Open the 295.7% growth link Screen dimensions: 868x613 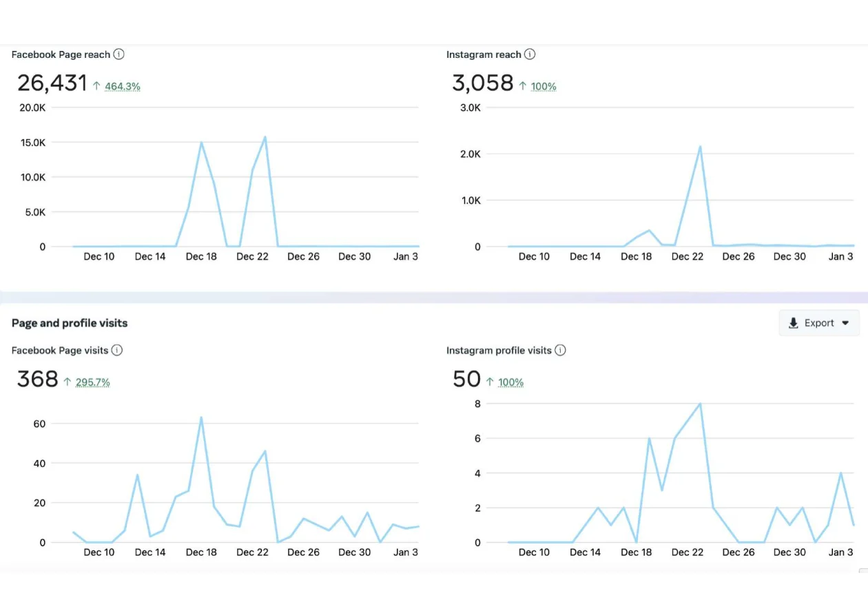[x=92, y=382]
